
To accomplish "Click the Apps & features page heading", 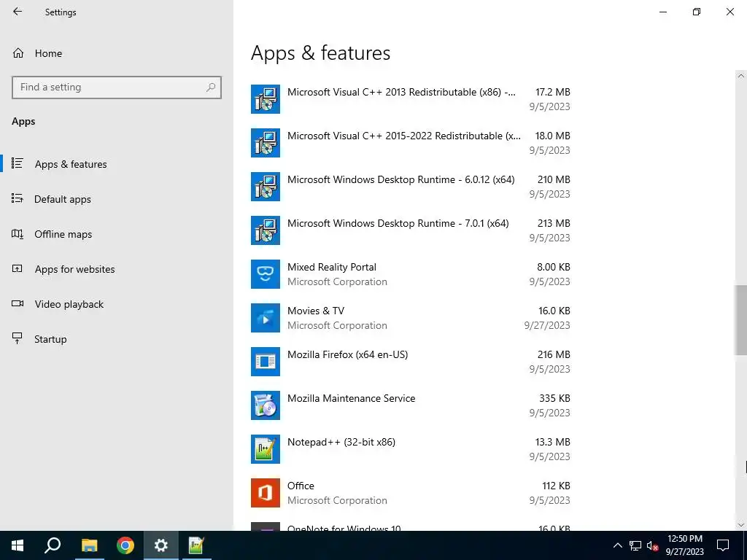I will [x=321, y=52].
